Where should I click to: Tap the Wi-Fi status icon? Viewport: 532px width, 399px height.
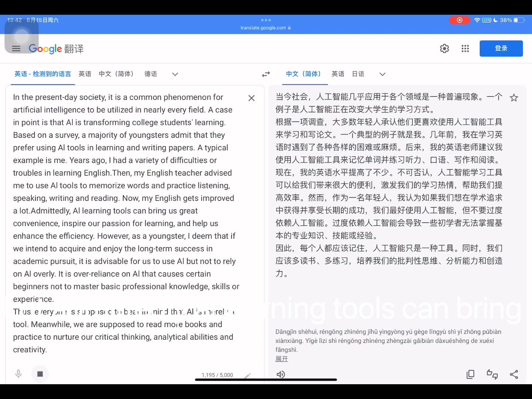tap(477, 20)
